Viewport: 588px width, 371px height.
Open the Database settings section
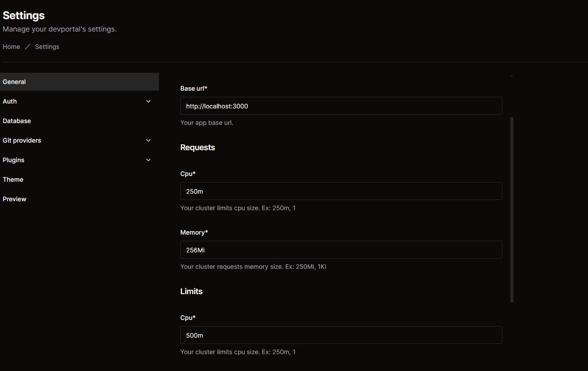click(17, 121)
